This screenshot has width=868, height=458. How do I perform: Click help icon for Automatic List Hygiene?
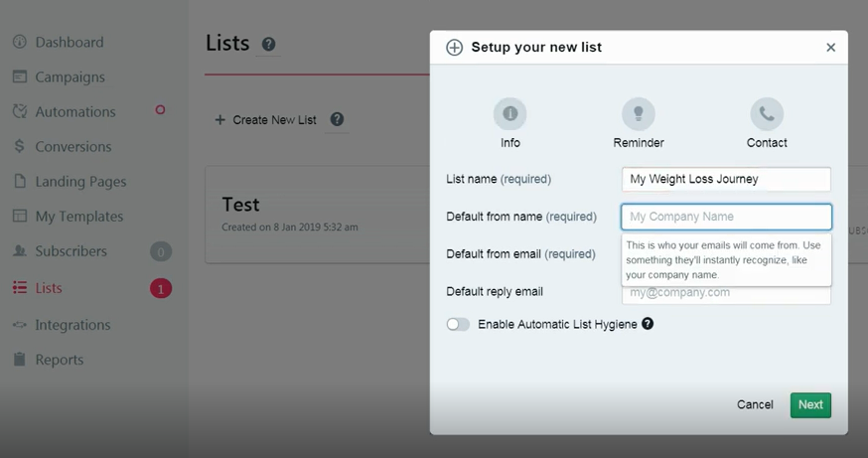(x=648, y=324)
